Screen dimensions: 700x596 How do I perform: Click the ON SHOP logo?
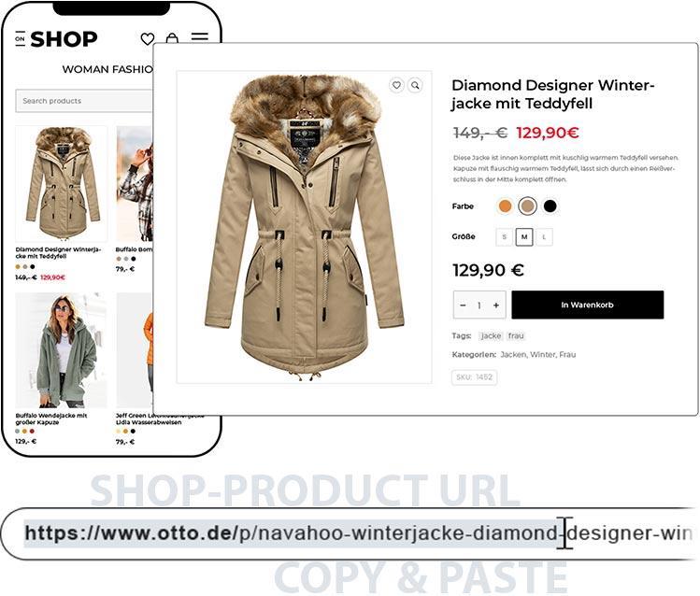pyautogui.click(x=56, y=39)
